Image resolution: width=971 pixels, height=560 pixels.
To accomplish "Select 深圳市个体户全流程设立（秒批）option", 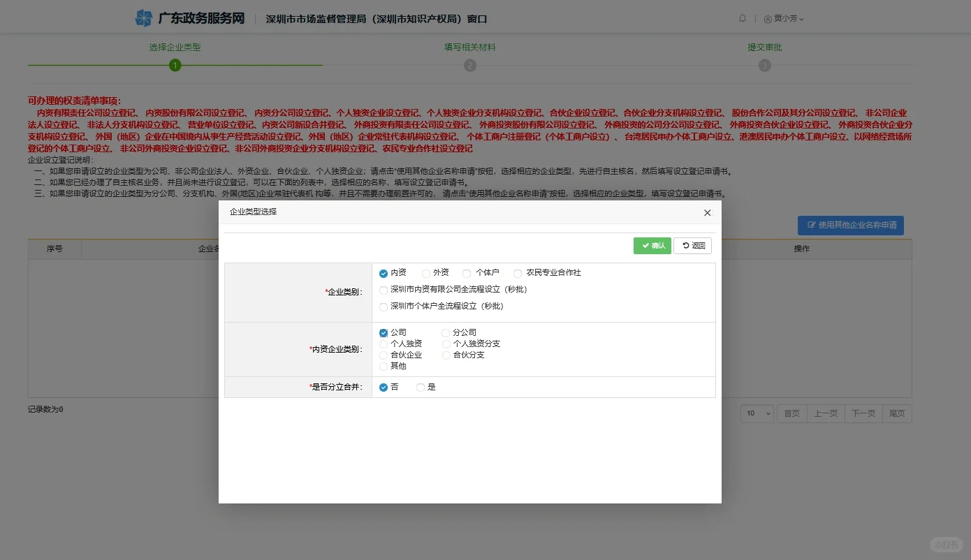I will click(383, 306).
